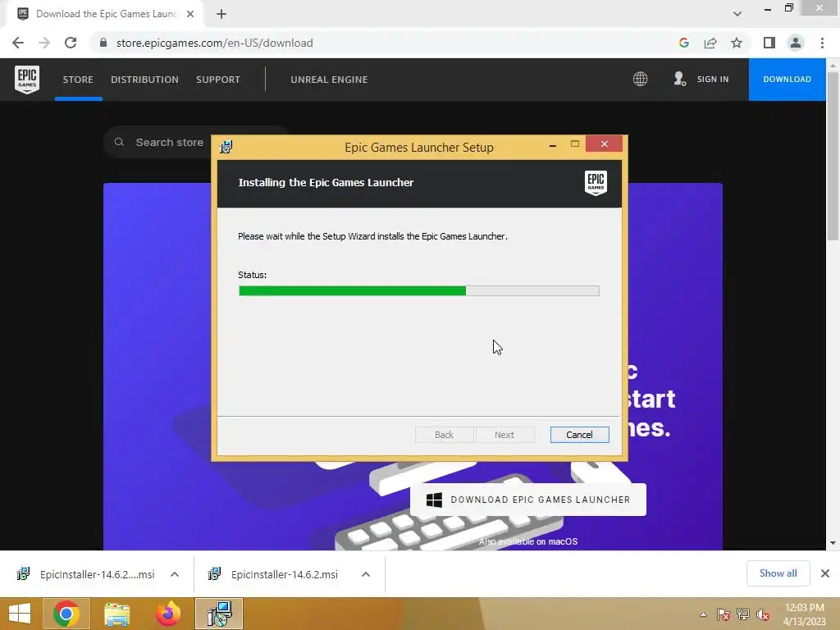Minimize the Epic Games Launcher Setup window
840x630 pixels.
click(x=553, y=144)
